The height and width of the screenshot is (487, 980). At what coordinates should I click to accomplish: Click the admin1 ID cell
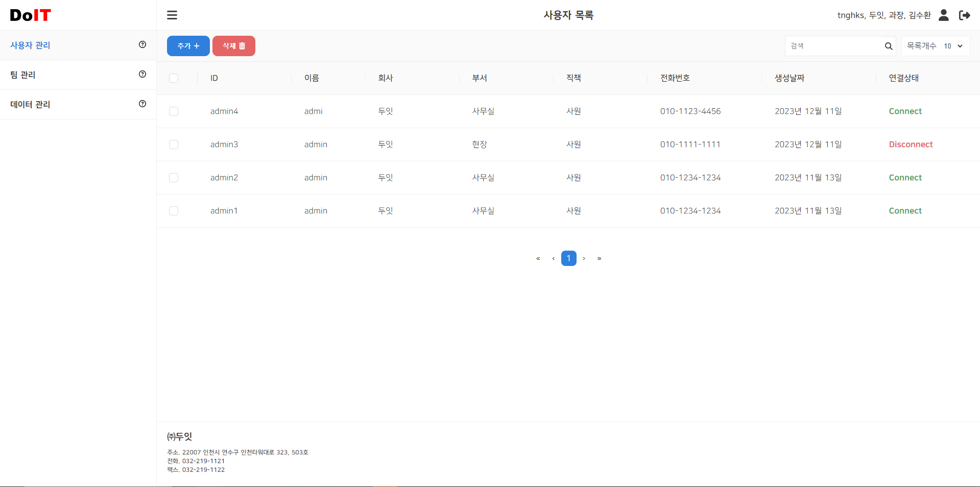coord(224,211)
